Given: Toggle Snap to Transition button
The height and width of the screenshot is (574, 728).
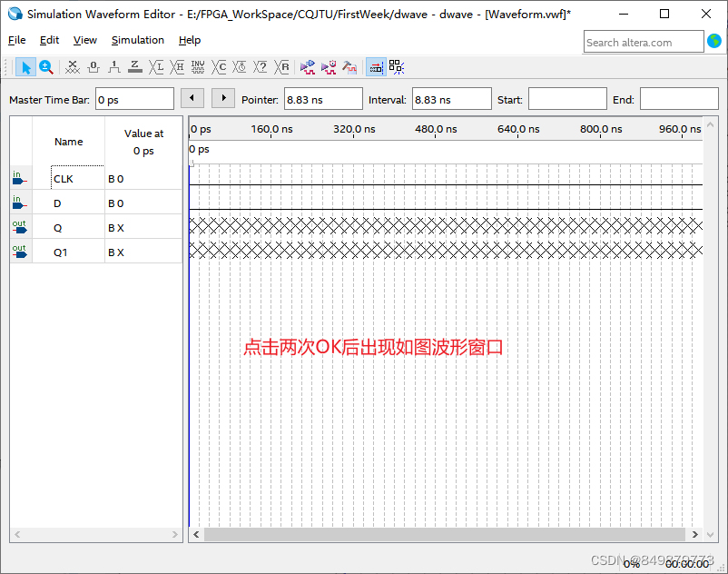Looking at the screenshot, I should (376, 68).
